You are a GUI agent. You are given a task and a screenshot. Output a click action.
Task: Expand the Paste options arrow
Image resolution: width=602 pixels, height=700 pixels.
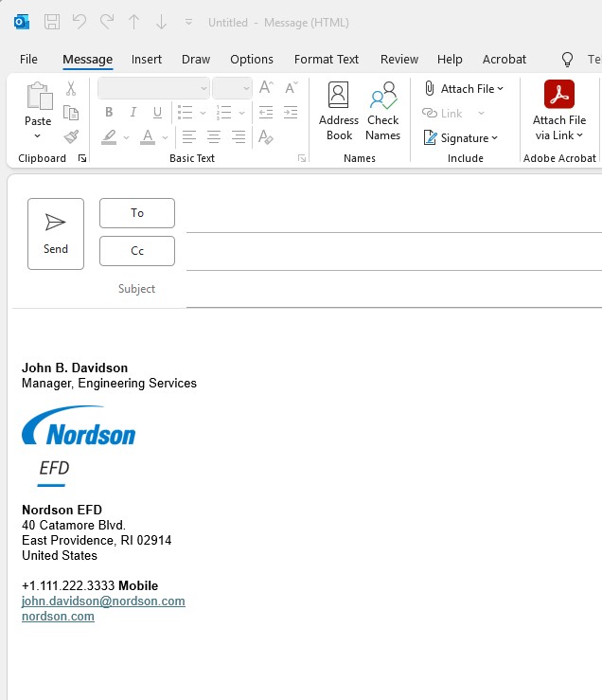pyautogui.click(x=38, y=135)
